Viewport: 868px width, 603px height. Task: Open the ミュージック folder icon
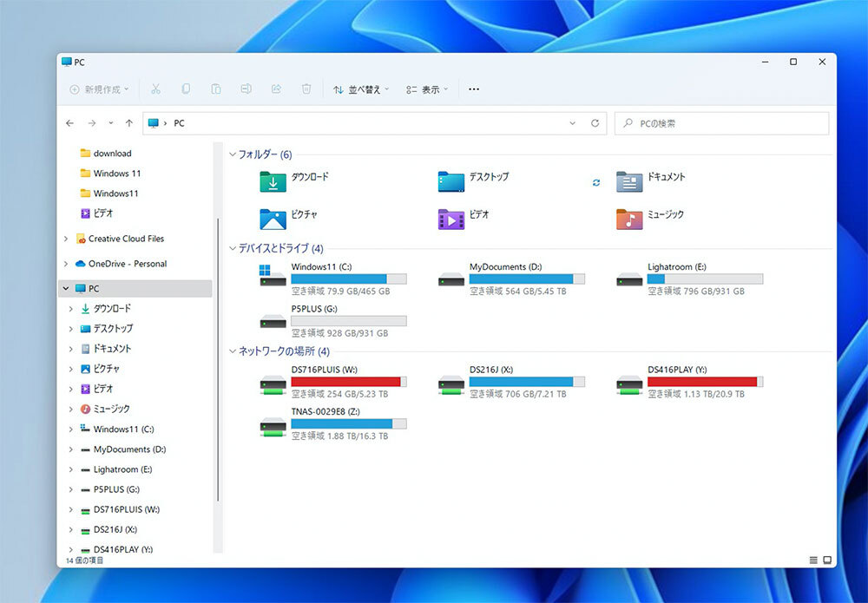click(x=629, y=218)
